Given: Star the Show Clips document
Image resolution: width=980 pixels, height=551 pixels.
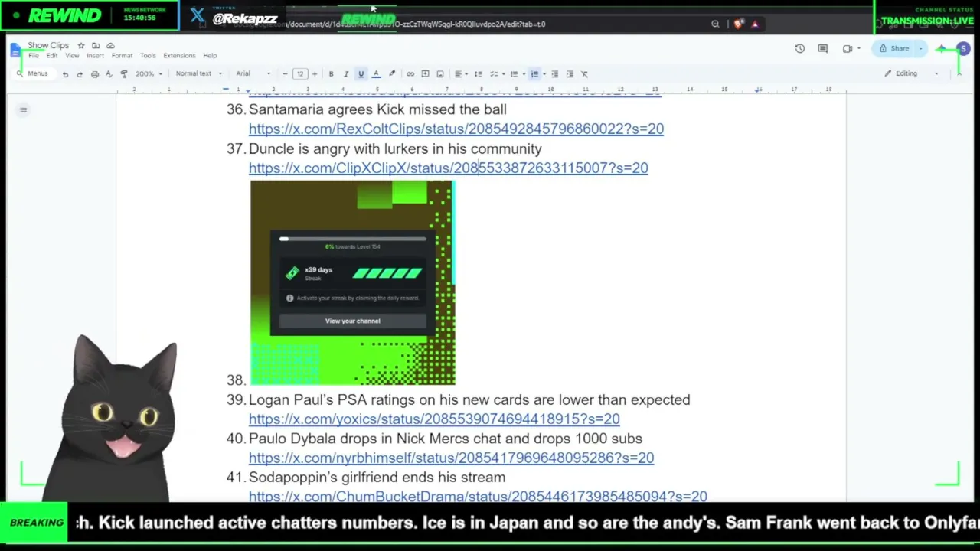Looking at the screenshot, I should click(x=80, y=46).
